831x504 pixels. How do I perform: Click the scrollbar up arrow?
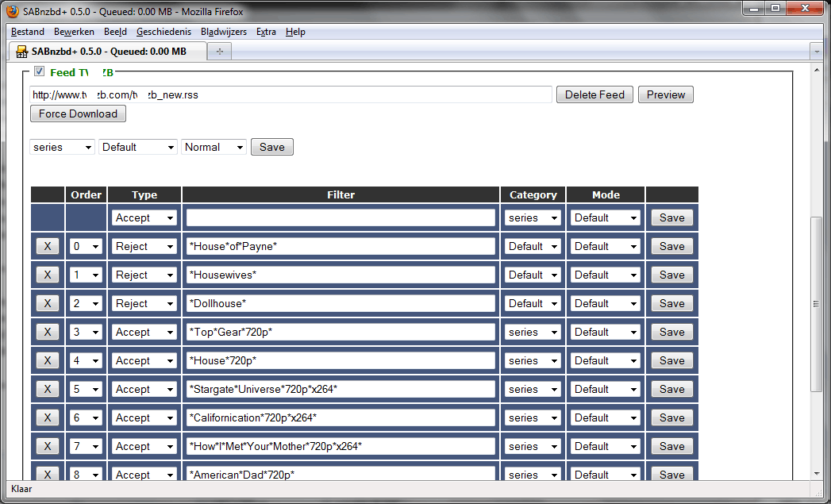tap(816, 69)
